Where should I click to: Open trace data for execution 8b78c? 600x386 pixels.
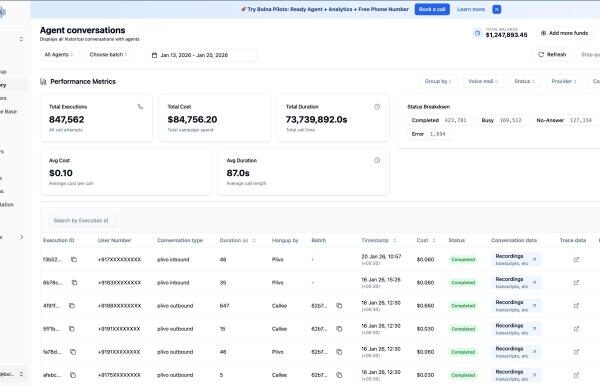576,283
